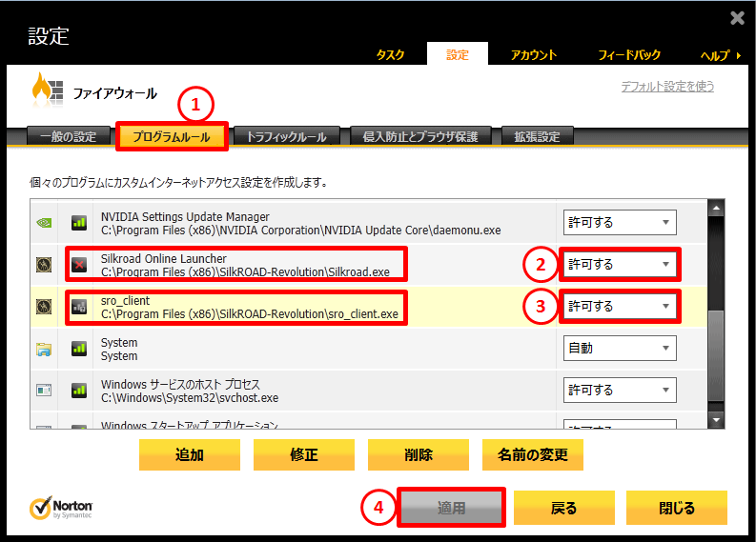Open access dropdown for sro_client
Image resolution: width=756 pixels, height=542 pixels.
pos(620,307)
